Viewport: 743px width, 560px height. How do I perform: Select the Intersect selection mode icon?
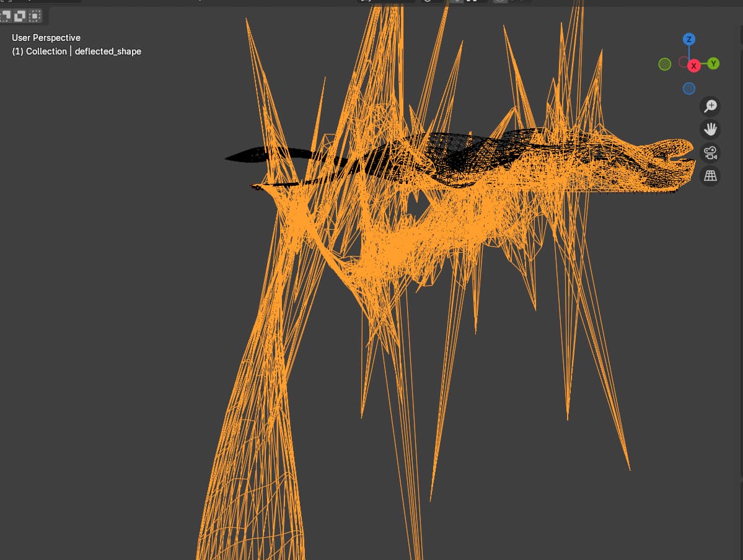(35, 15)
